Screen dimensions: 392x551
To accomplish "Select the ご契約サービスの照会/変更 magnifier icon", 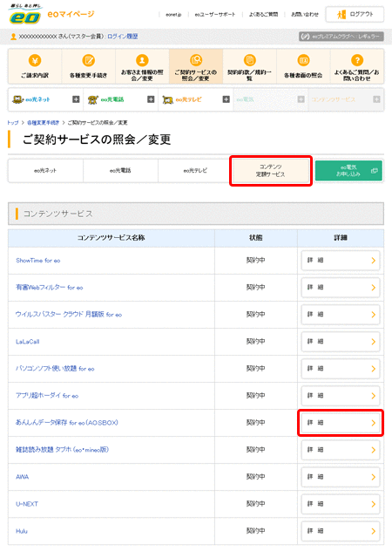I will click(196, 60).
